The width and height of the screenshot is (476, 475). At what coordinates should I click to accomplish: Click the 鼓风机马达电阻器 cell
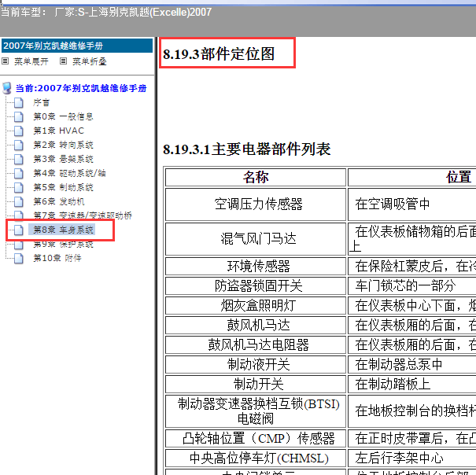256,345
